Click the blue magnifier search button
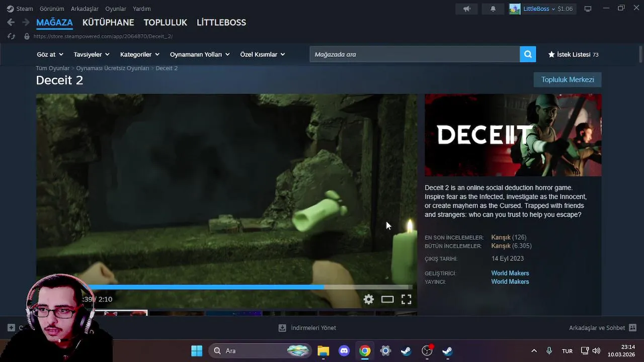This screenshot has height=362, width=644. tap(528, 54)
